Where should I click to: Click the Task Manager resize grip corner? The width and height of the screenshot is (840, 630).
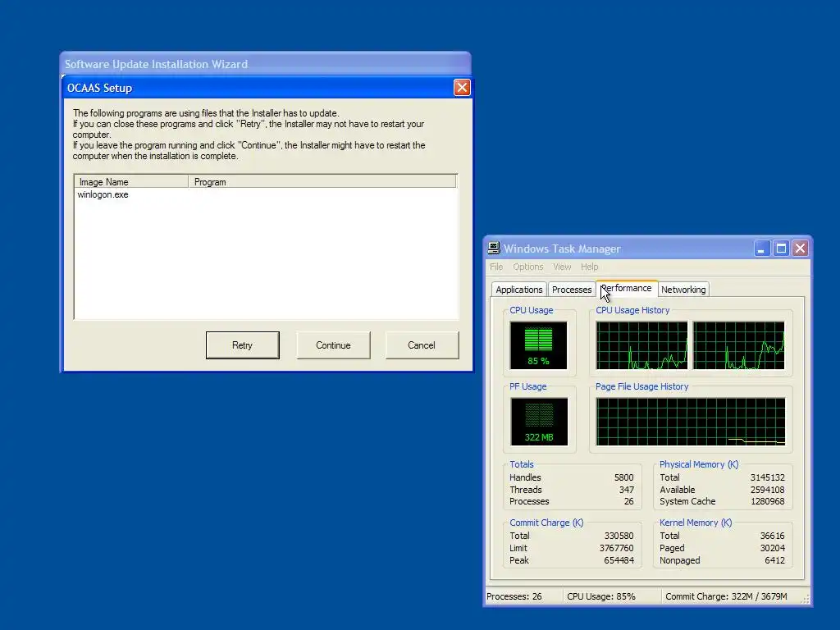click(x=805, y=600)
